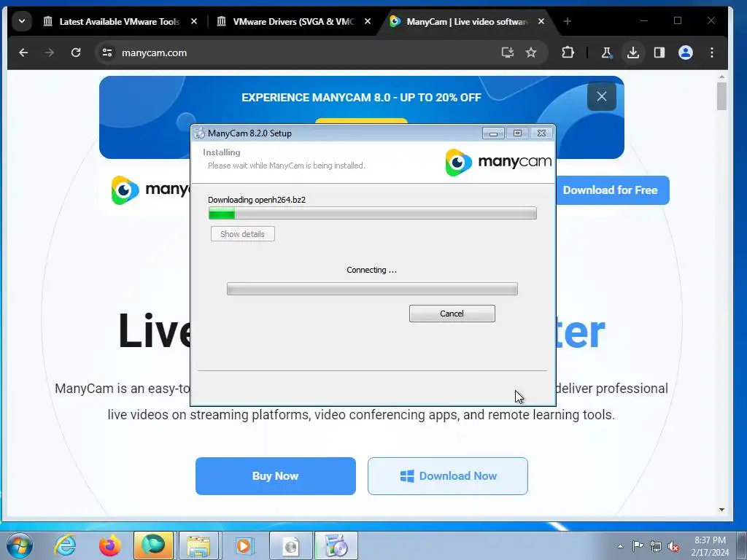Click network status tray icon
Image resolution: width=747 pixels, height=560 pixels.
pyautogui.click(x=656, y=546)
